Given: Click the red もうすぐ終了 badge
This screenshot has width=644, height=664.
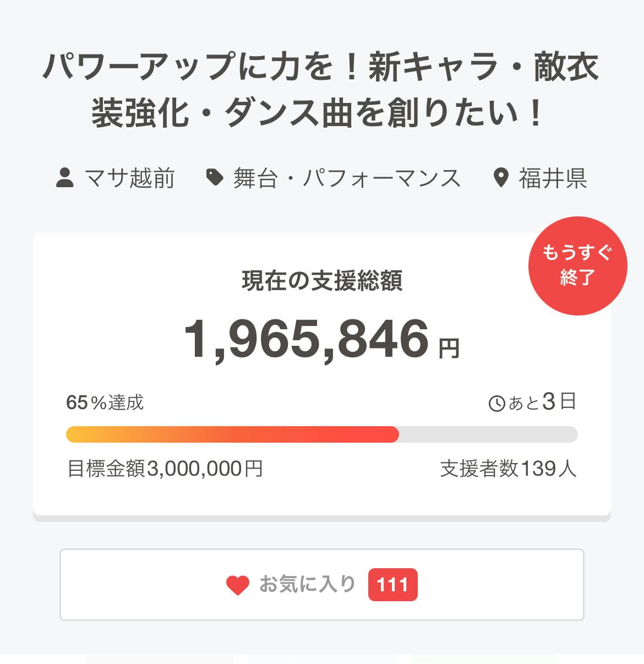Looking at the screenshot, I should pos(577,265).
